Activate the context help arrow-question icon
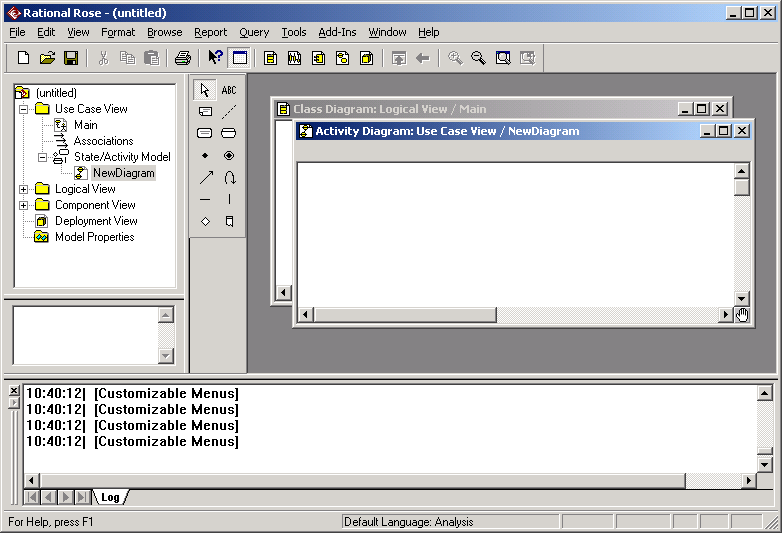 point(215,57)
